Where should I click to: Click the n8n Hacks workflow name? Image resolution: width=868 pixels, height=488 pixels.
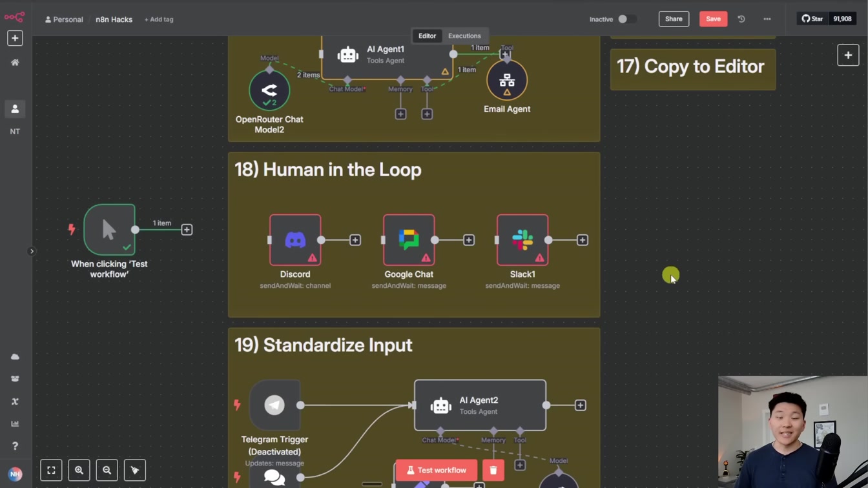pos(114,19)
